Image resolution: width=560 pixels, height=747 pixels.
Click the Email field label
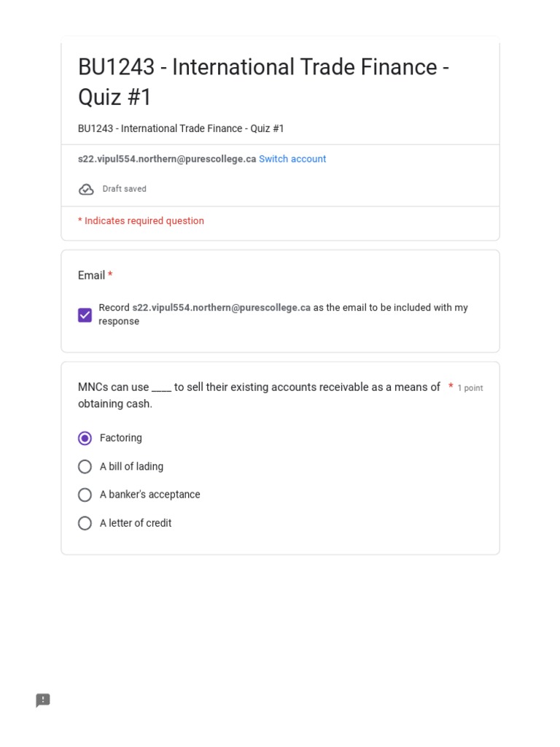click(x=91, y=275)
